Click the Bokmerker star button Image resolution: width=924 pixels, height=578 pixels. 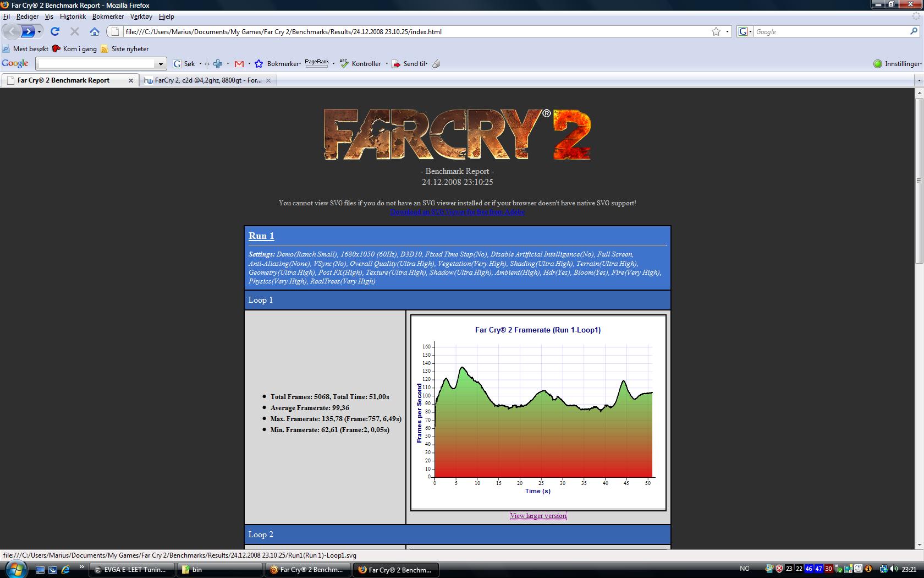coord(277,64)
